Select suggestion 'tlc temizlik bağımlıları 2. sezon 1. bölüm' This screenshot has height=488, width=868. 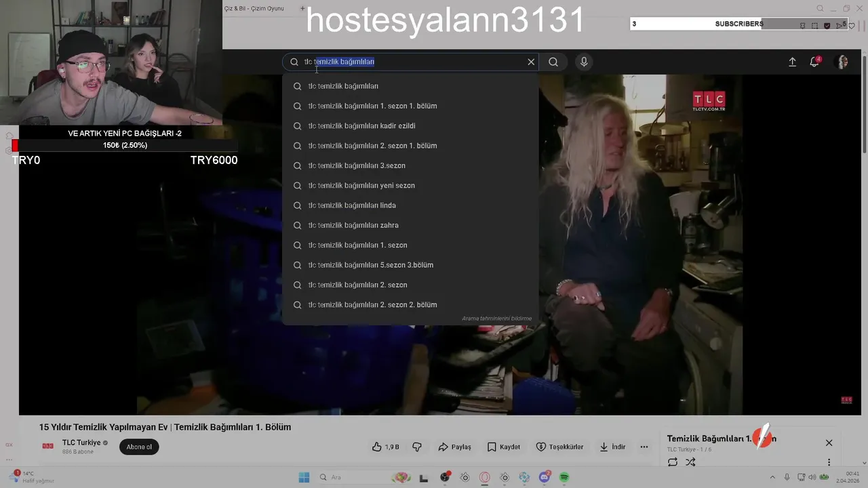point(410,146)
